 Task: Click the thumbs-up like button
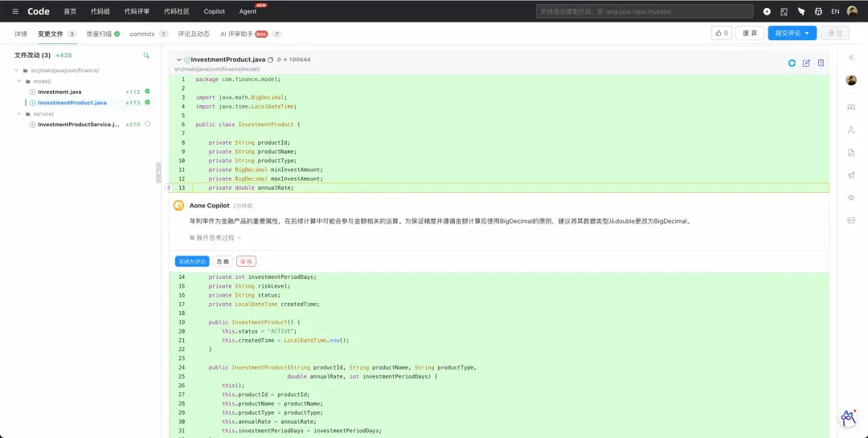tap(722, 33)
